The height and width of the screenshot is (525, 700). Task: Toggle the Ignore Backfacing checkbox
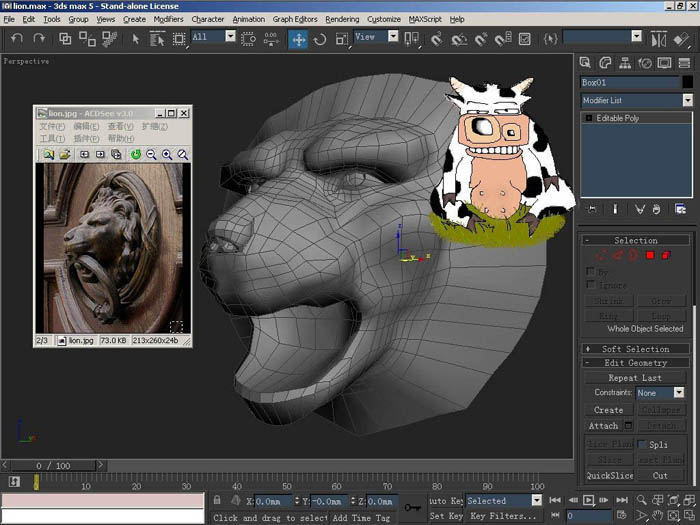[x=590, y=284]
